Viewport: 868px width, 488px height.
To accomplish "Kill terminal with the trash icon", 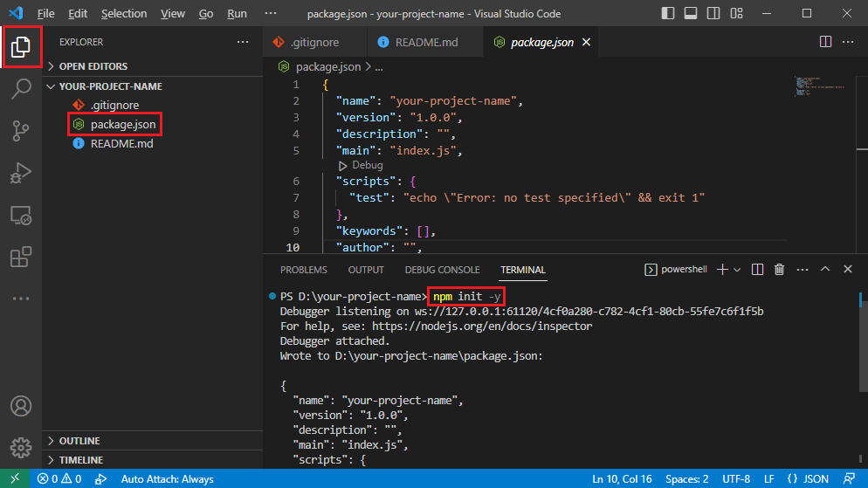I will coord(780,270).
